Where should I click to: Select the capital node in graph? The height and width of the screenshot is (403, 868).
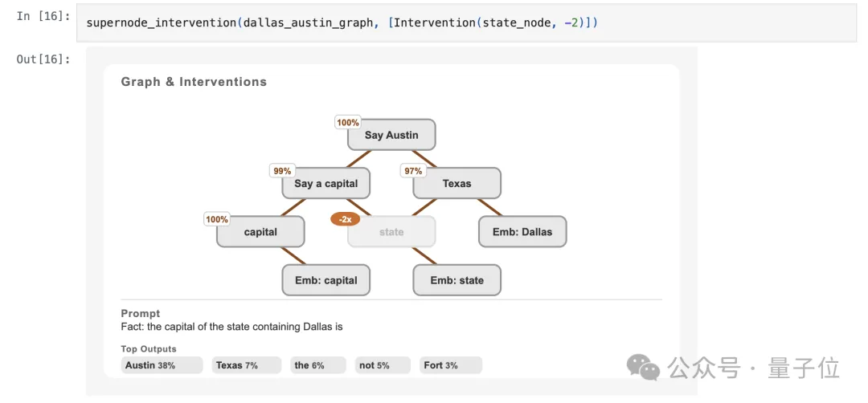click(260, 232)
